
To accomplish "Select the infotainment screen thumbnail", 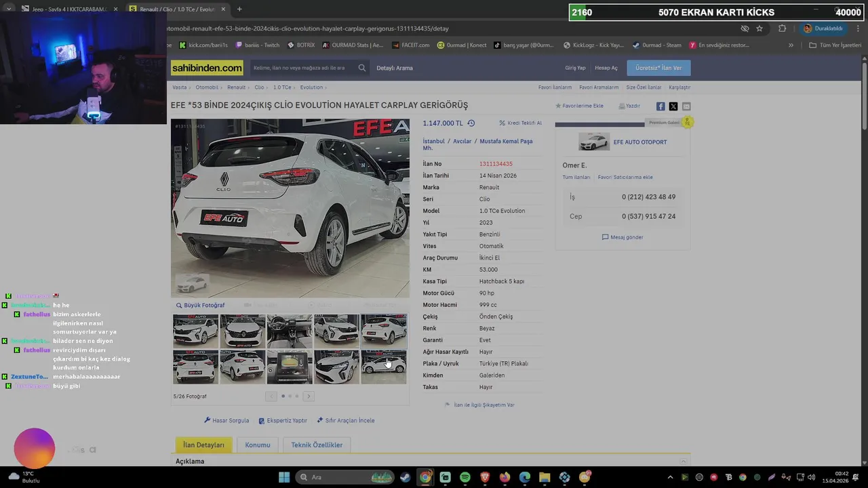I will pos(290,367).
